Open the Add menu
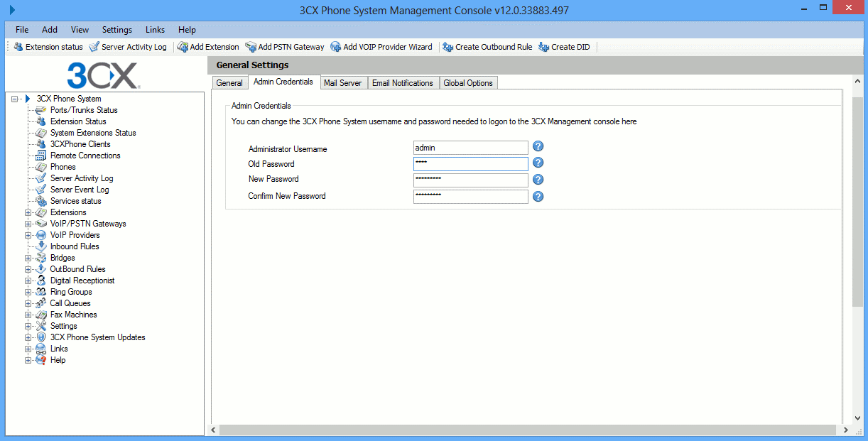Viewport: 868px width, 441px height. pyautogui.click(x=50, y=30)
